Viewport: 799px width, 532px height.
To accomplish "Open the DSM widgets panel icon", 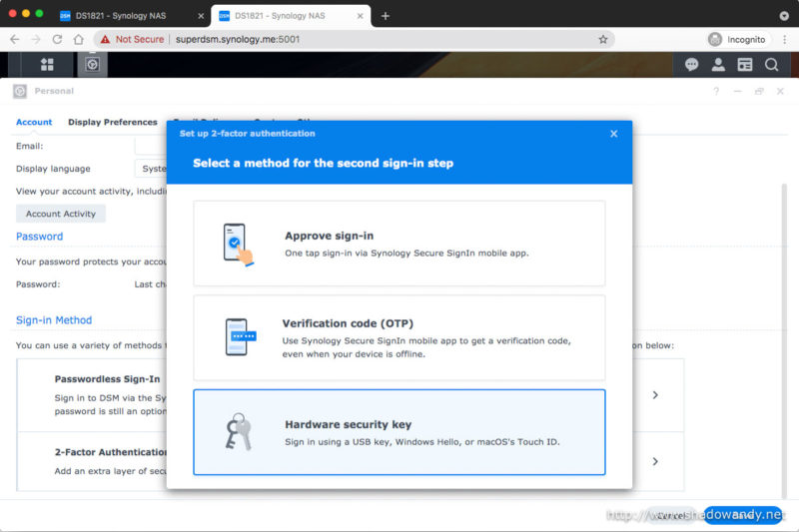I will [x=744, y=64].
